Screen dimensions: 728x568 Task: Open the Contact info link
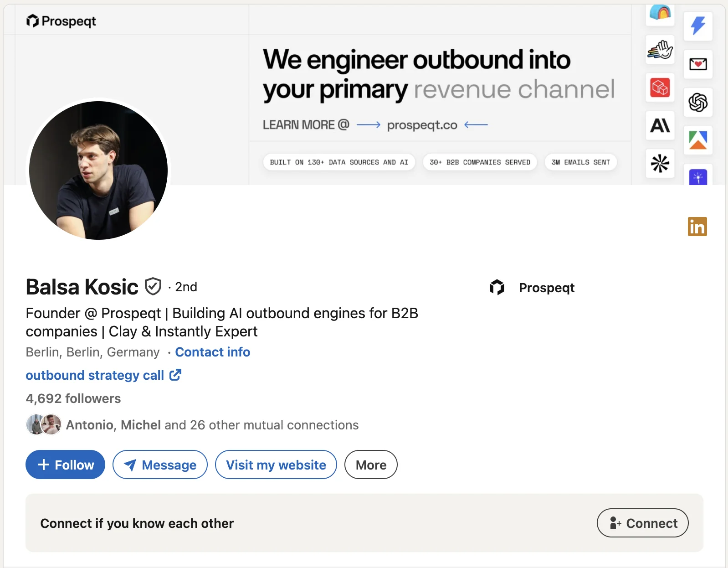[213, 352]
